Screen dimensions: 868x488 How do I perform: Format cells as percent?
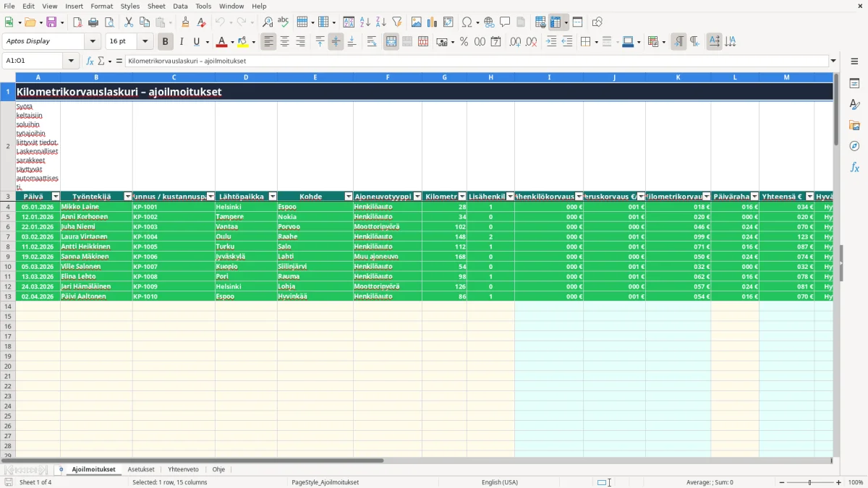pyautogui.click(x=464, y=42)
